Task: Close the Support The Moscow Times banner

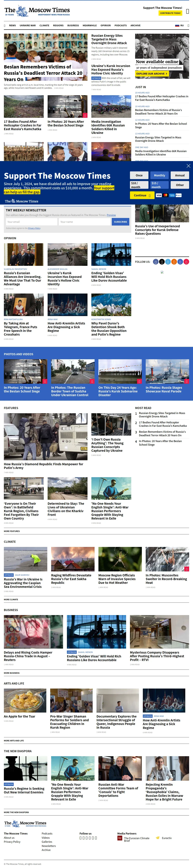Action: click(188, 166)
